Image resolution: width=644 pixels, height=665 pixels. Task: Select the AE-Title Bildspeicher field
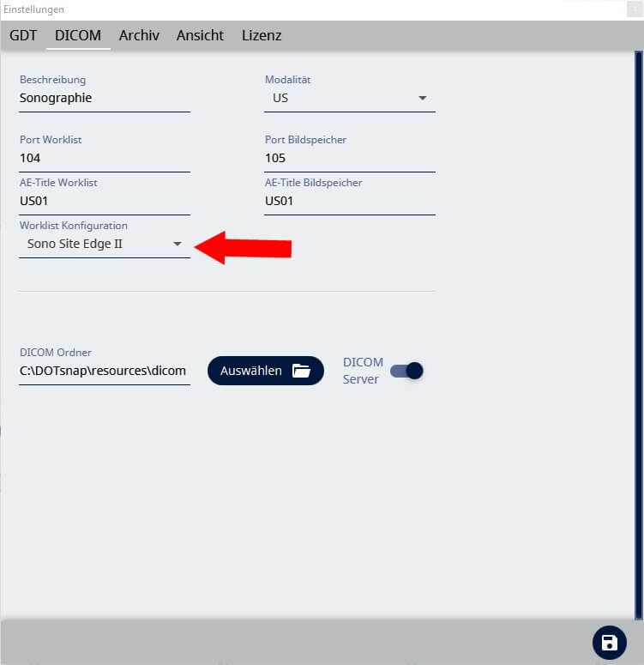coord(349,201)
